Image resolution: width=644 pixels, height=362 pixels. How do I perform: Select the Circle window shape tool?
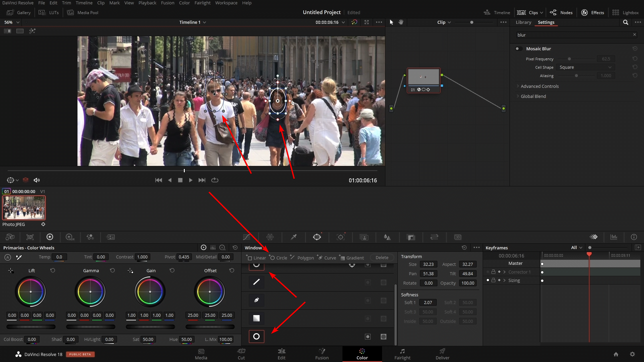tap(278, 258)
